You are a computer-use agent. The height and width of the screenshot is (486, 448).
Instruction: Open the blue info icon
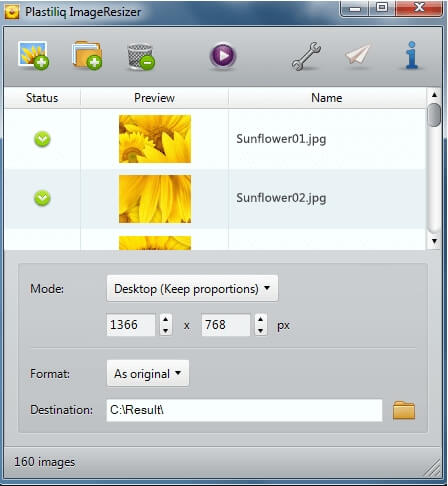(x=412, y=55)
